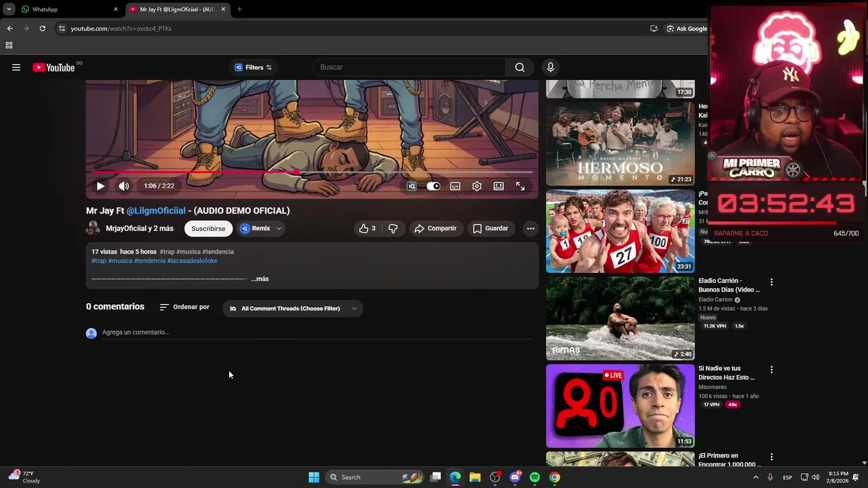Open File Explorer from the taskbar

point(475,477)
